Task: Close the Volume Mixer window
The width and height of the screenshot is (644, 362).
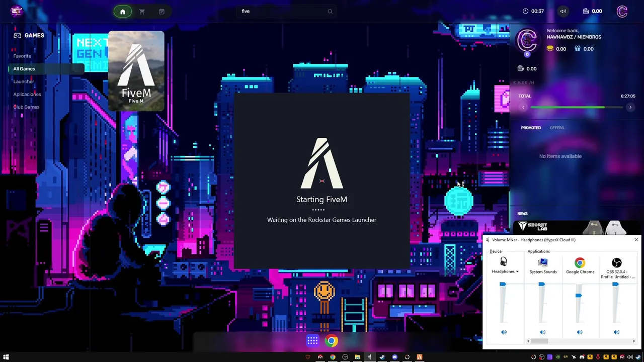Action: coord(636,240)
